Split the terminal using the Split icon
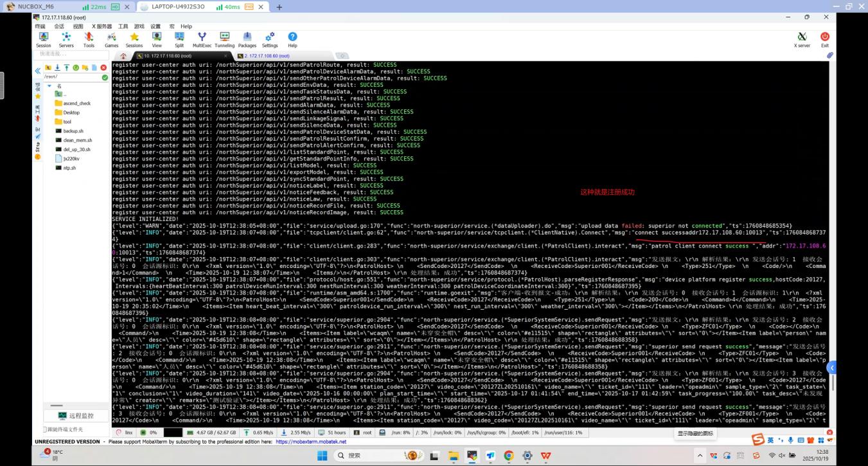This screenshot has width=868, height=466. 179,40
